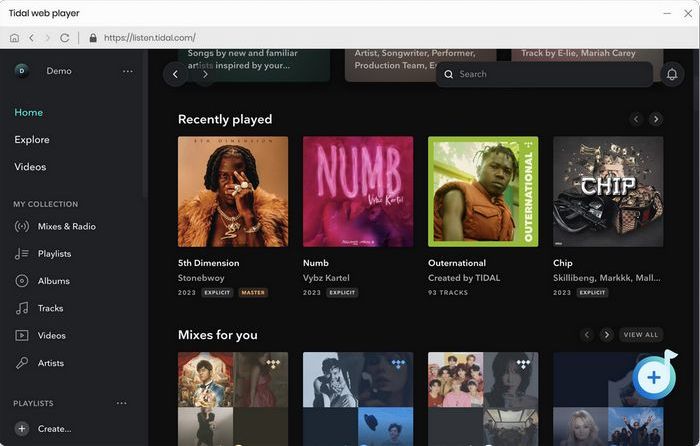
Task: Open the three-dot menu next to Demo
Action: (x=128, y=71)
